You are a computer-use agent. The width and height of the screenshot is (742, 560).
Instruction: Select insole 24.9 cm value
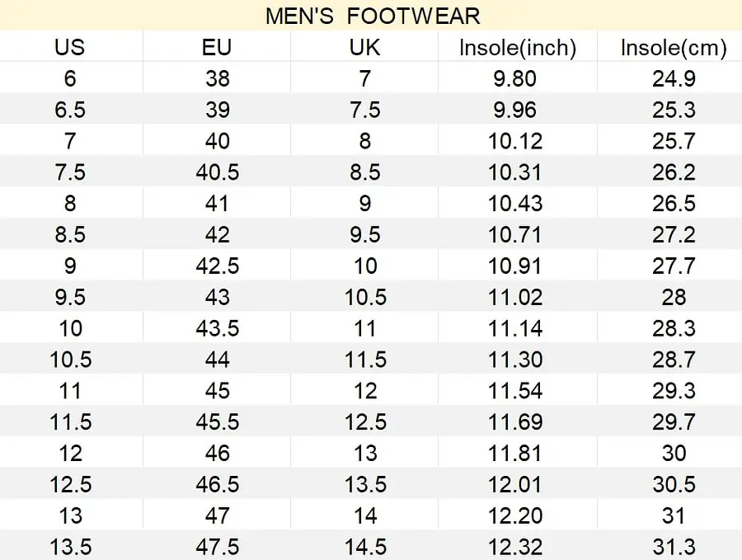click(x=674, y=79)
